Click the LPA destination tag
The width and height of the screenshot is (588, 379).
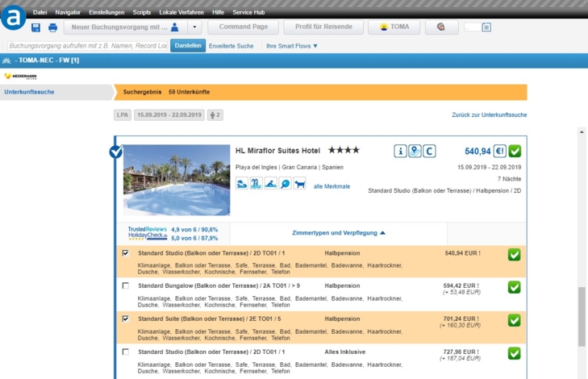[123, 115]
